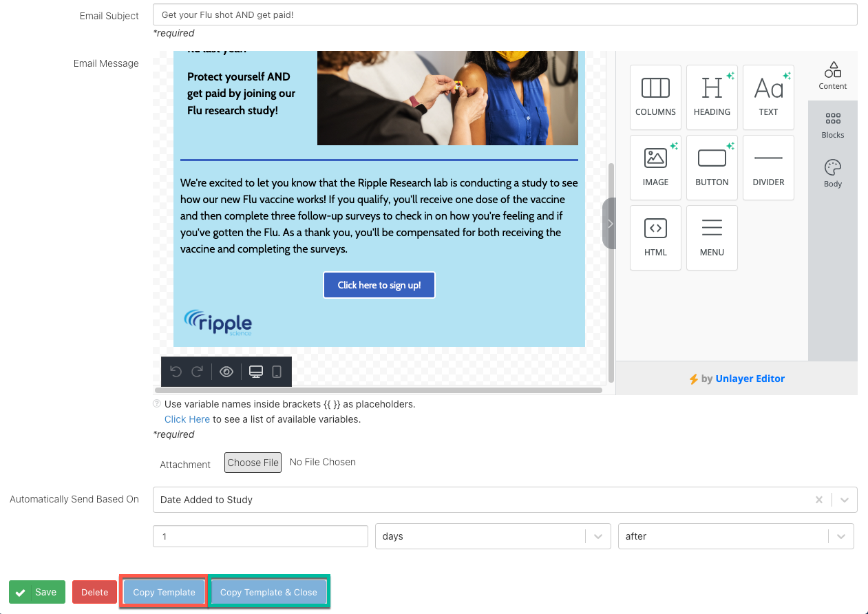
Task: Add an Image content block
Action: coord(655,167)
